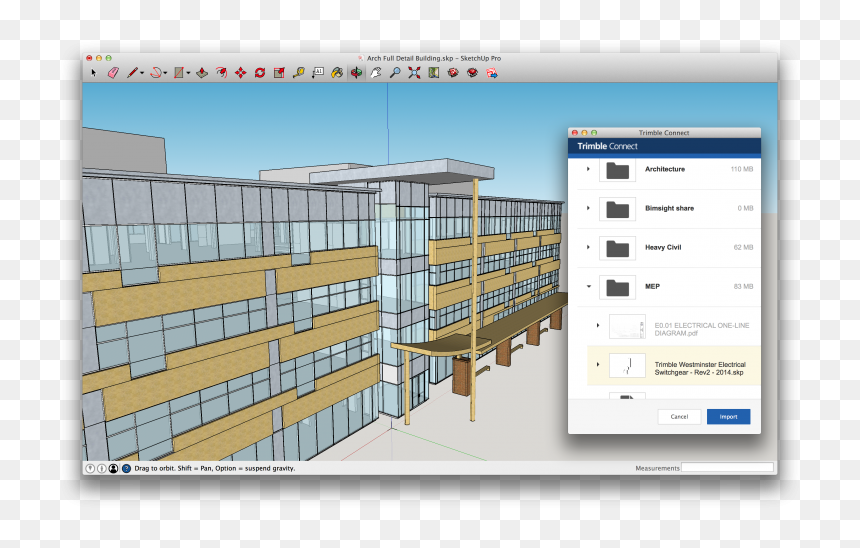
Task: Click the Drag to orbit status hint text
Action: click(x=214, y=468)
